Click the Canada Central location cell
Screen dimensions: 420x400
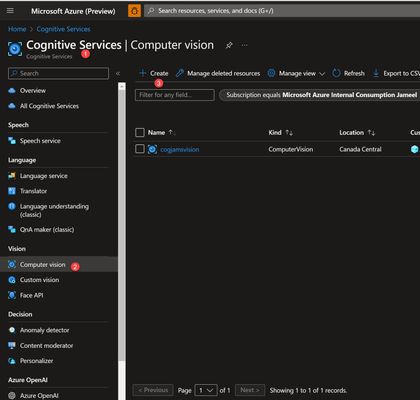[x=360, y=149]
